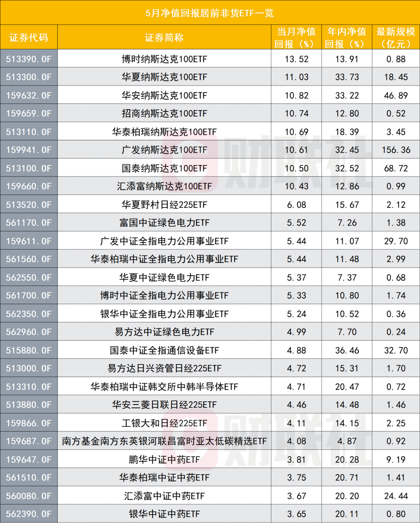Click the fund size value 29.70
Viewport: 420px width, 523px height.
tap(396, 241)
